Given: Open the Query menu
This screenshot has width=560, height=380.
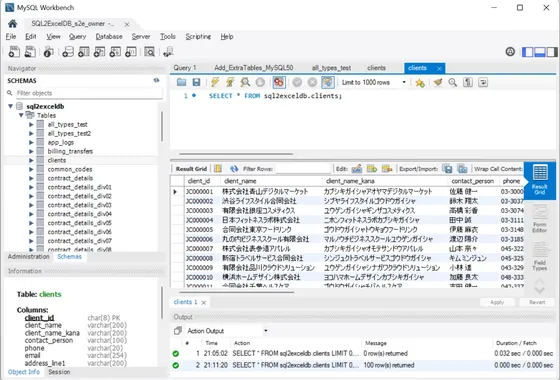Looking at the screenshot, I should 77,36.
